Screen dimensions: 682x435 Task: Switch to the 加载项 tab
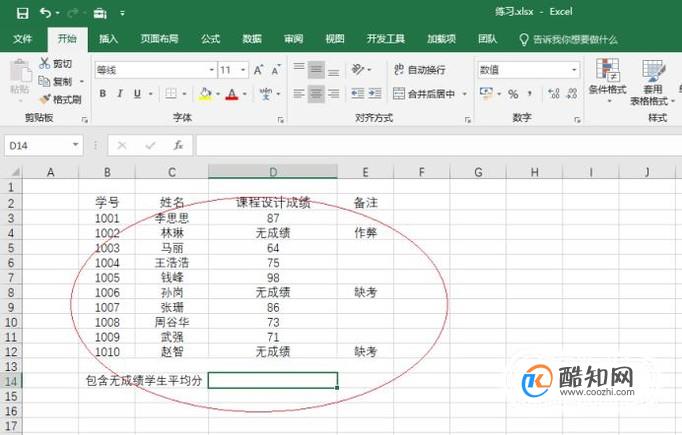coord(441,39)
